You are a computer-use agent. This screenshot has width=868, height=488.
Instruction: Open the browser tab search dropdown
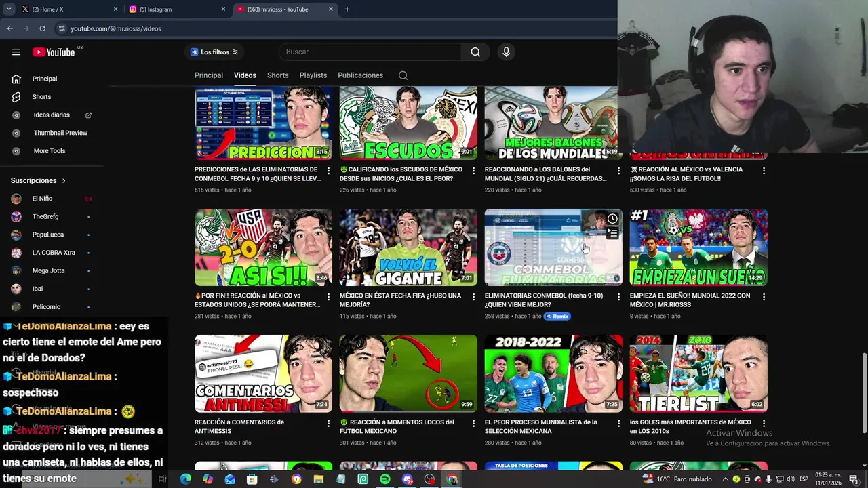[x=9, y=9]
